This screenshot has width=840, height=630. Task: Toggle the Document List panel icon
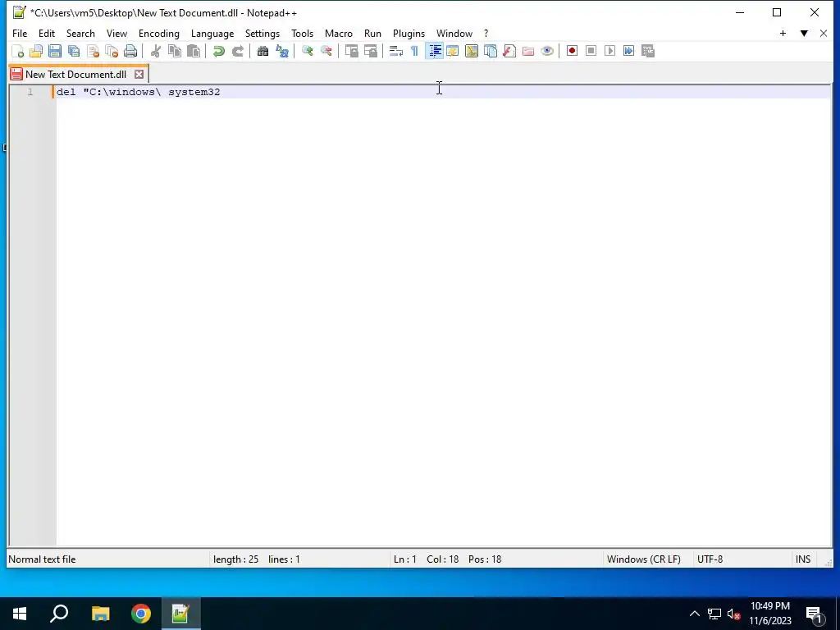491,51
